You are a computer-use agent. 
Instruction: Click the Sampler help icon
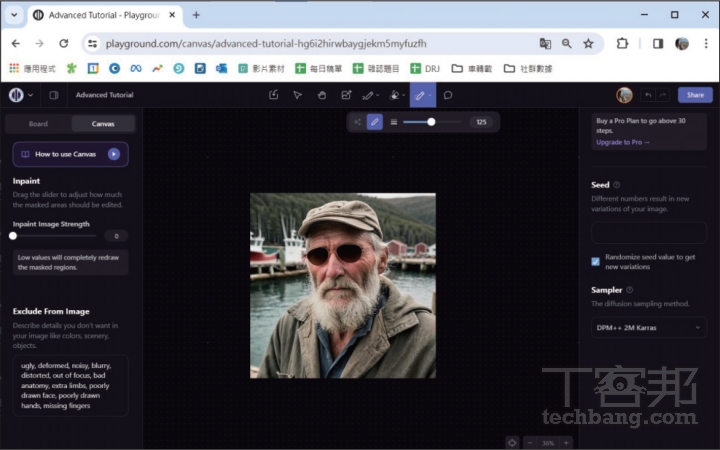(x=630, y=290)
